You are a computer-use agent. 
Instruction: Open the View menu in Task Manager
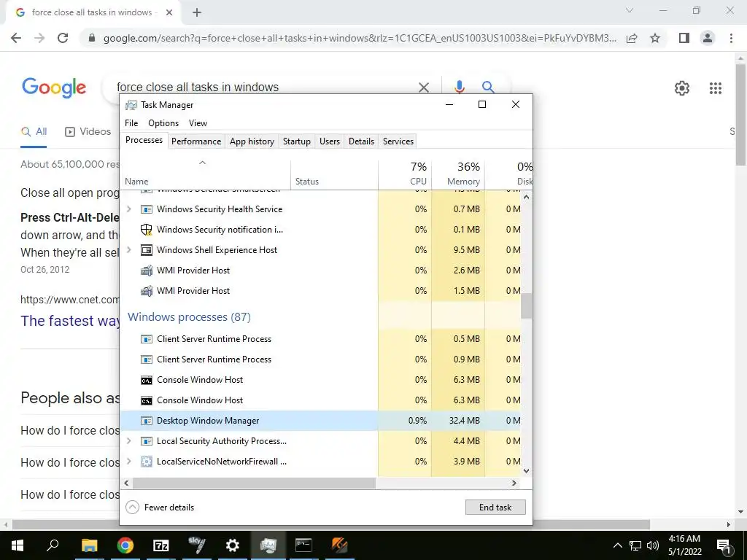[198, 122]
